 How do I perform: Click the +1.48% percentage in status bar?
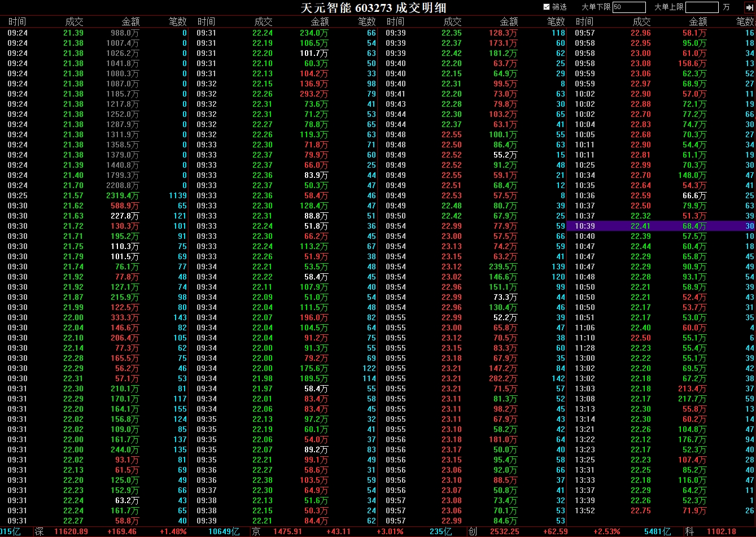pyautogui.click(x=173, y=532)
